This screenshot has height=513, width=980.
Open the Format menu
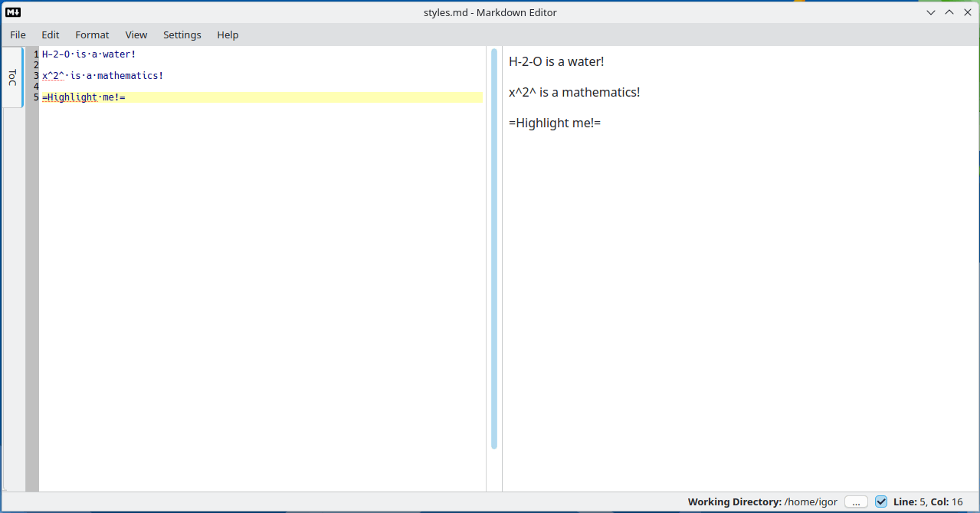(x=92, y=35)
